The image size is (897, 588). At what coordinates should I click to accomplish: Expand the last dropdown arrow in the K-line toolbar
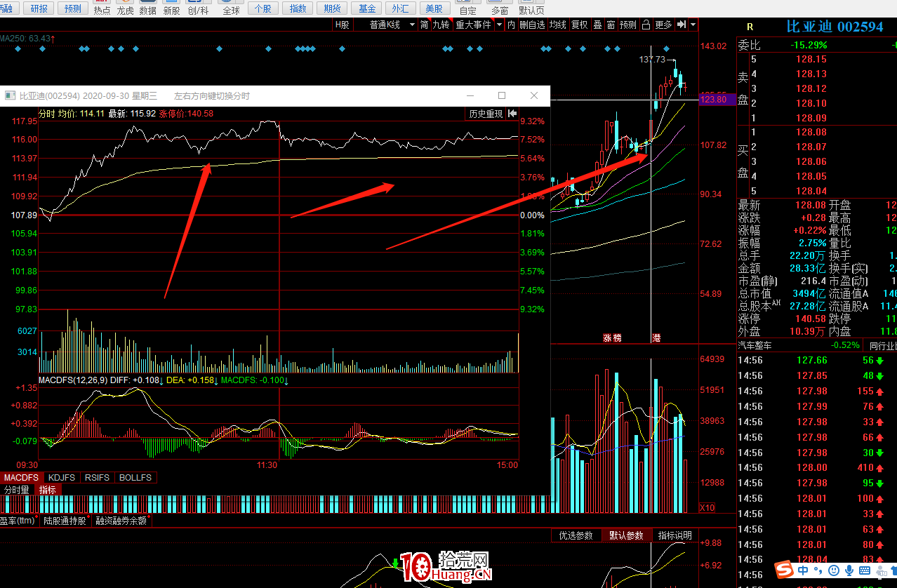tap(693, 25)
